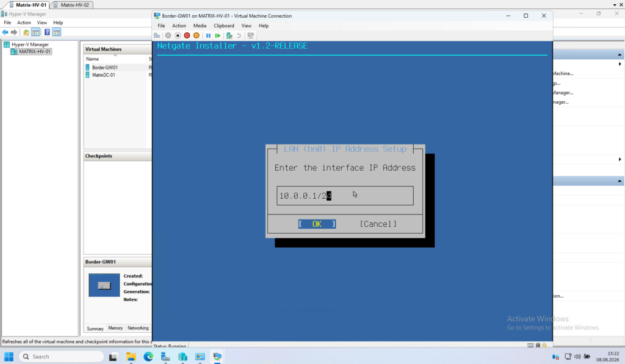625x364 pixels.
Task: Open the Clipboard menu
Action: point(224,26)
